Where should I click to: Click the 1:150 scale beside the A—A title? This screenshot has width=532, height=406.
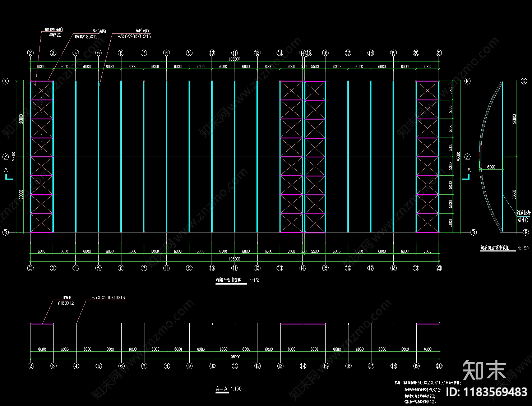pos(236,389)
